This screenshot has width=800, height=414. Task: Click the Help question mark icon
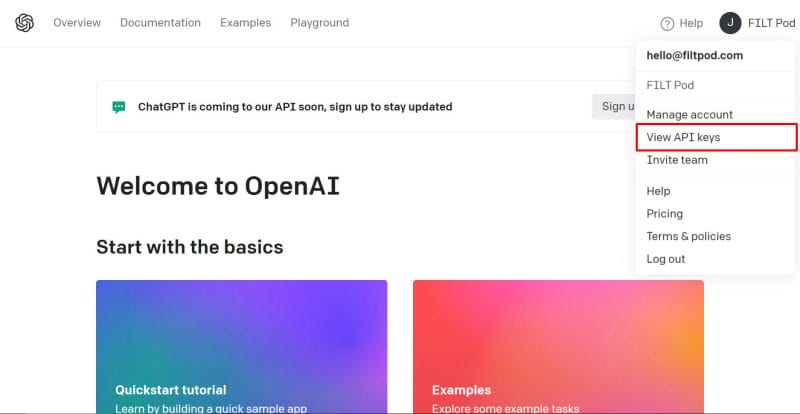point(667,23)
